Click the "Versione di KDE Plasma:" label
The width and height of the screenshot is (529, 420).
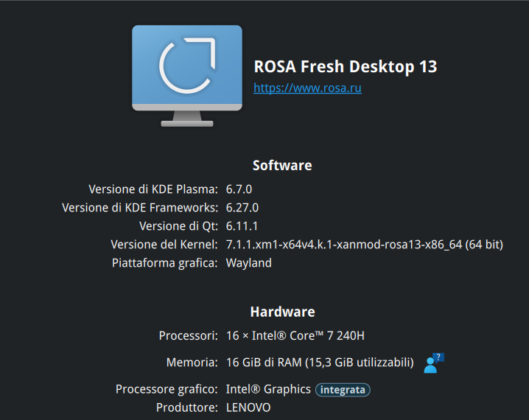pyautogui.click(x=153, y=189)
